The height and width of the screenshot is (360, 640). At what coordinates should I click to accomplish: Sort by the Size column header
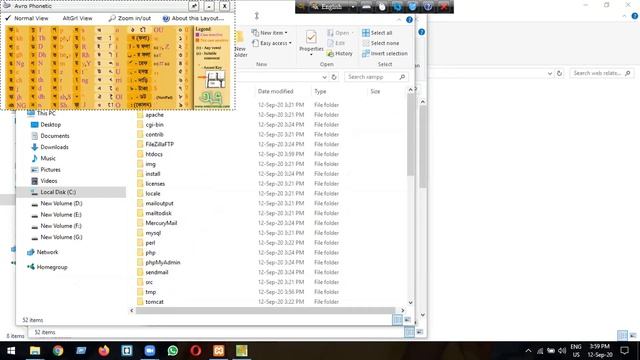click(x=375, y=91)
